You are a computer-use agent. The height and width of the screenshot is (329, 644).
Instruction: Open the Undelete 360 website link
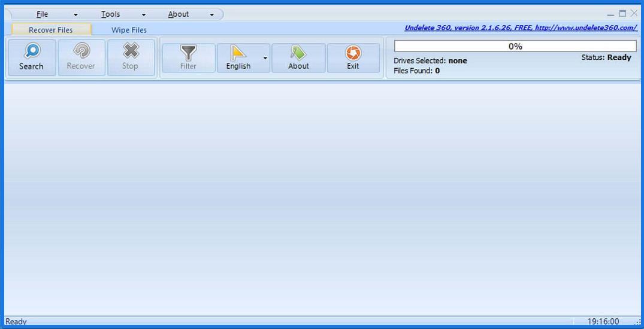pyautogui.click(x=521, y=28)
